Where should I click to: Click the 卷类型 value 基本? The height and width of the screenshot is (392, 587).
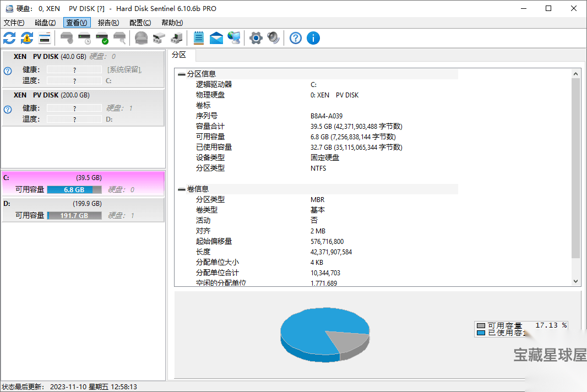318,210
